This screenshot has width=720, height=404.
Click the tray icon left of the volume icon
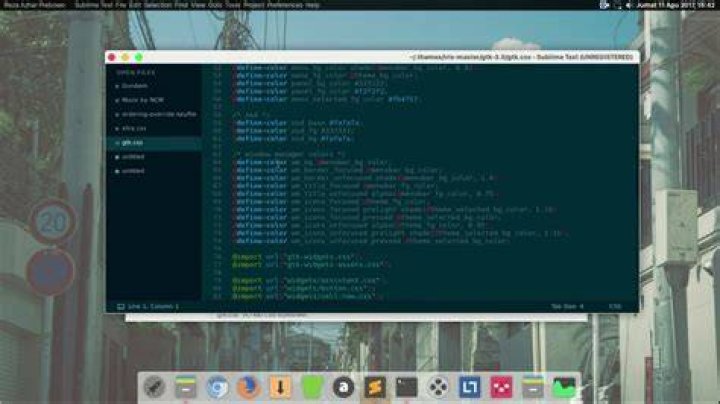(617, 5)
